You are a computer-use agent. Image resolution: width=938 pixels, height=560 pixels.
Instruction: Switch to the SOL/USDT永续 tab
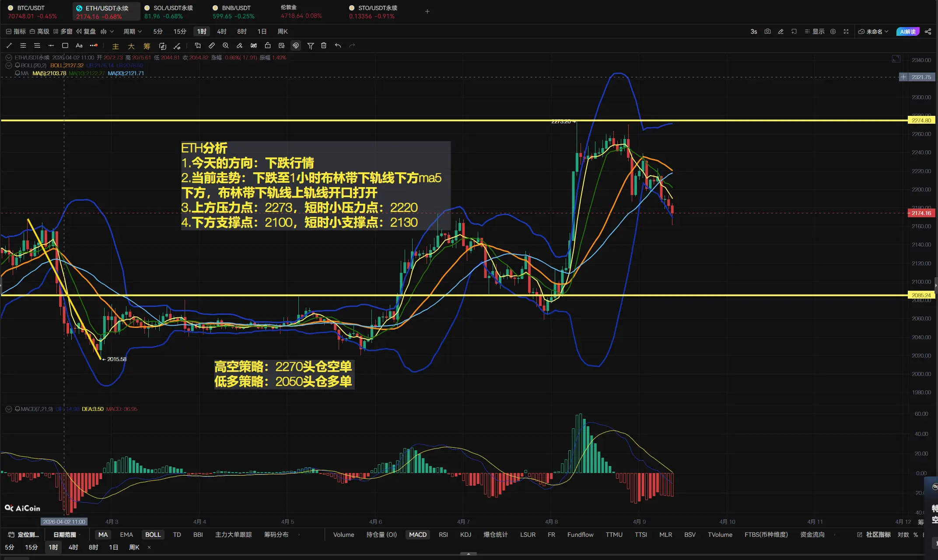pyautogui.click(x=173, y=8)
